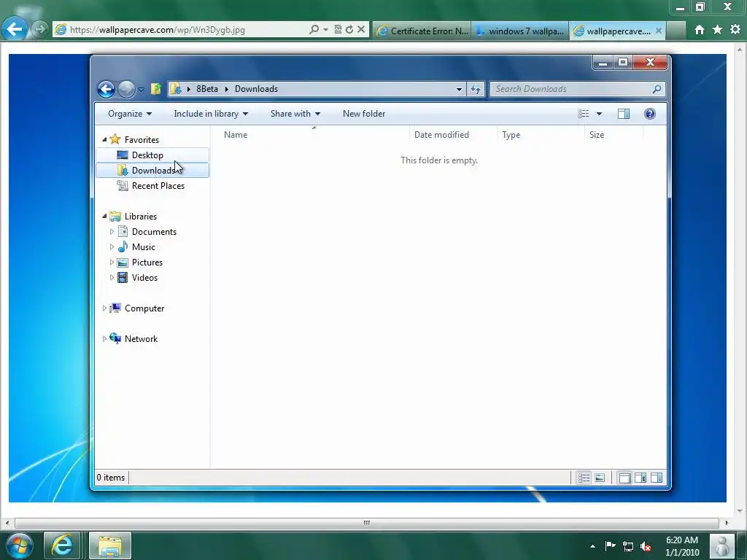Screen dimensions: 747x560
Task: Open the Documents library
Action: (x=154, y=231)
